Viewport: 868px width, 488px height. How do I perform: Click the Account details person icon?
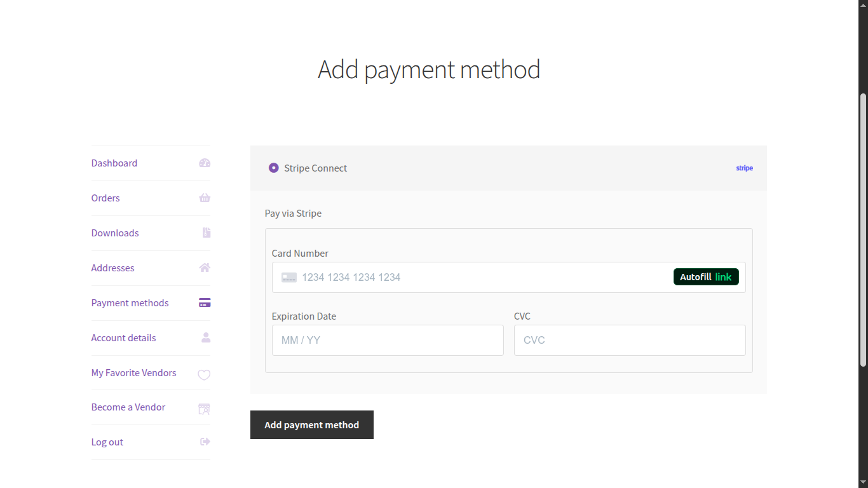[206, 337]
